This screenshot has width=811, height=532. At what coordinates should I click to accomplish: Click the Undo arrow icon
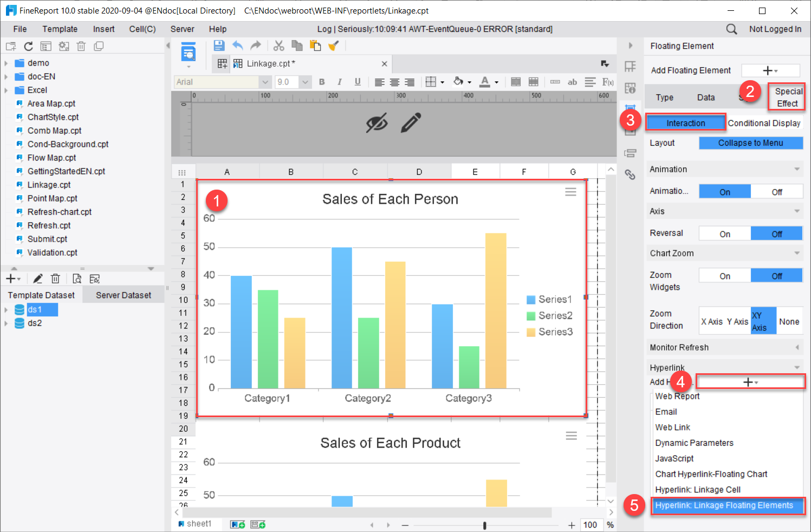click(237, 46)
